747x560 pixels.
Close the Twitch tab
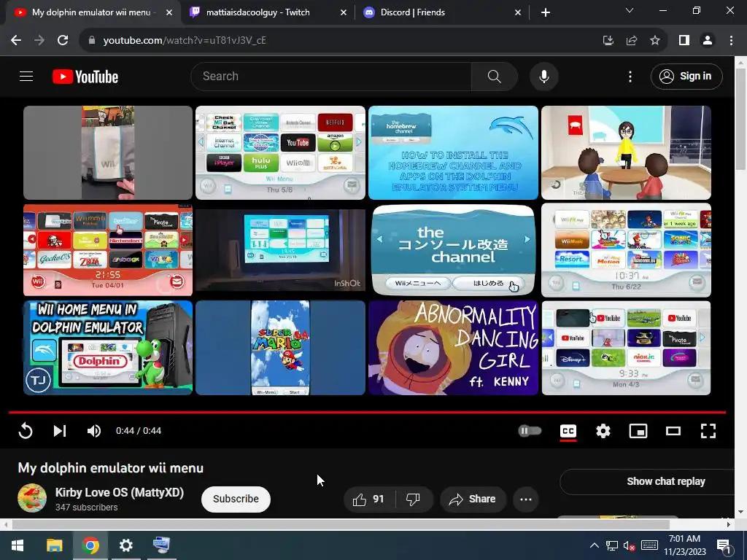(x=344, y=13)
